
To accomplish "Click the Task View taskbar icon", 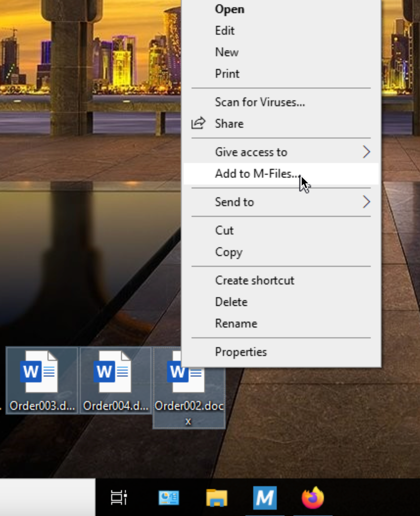I will point(119,498).
